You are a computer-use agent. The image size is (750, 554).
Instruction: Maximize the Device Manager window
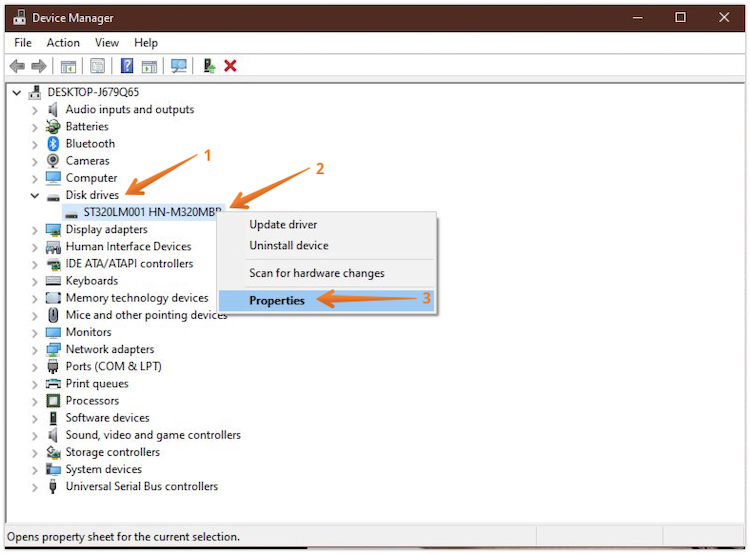click(x=680, y=18)
